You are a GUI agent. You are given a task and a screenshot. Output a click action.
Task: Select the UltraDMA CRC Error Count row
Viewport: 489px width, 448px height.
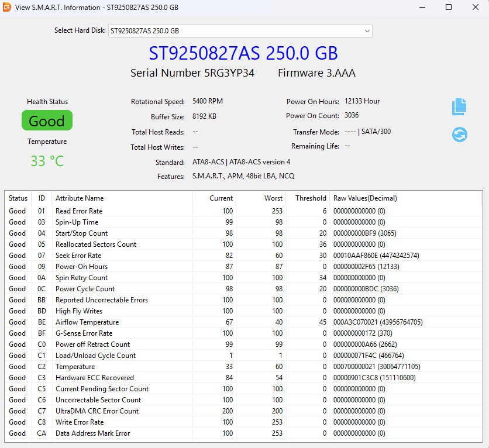point(243,411)
